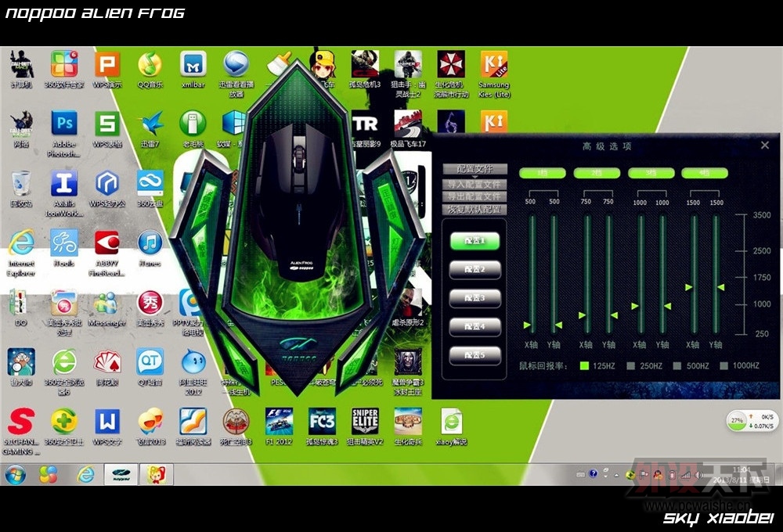Open Samsung Kies (Lite) shortcut
Image resolution: width=783 pixels, height=532 pixels.
[494, 74]
